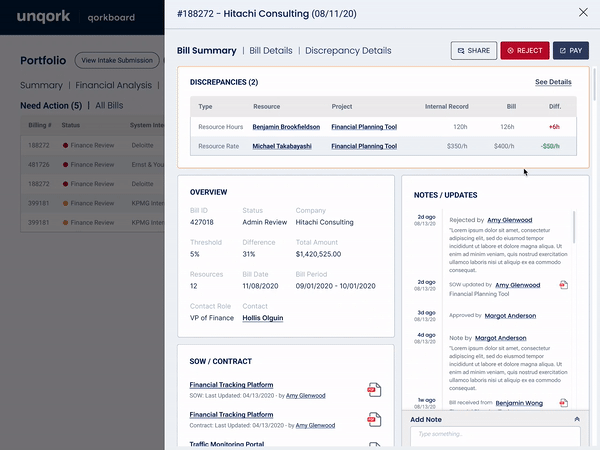
Task: Open first 188272 Deloitte bill row
Action: [x=92, y=145]
